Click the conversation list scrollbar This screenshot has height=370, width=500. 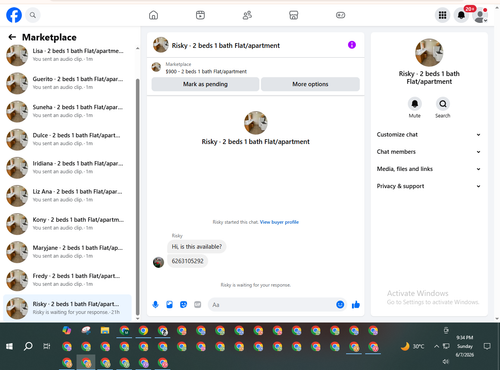click(138, 197)
